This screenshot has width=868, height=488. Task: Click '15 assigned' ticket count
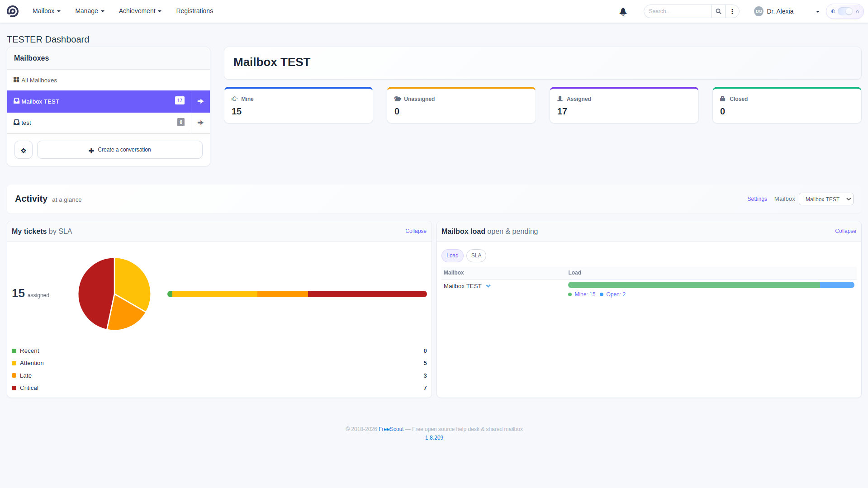(30, 294)
